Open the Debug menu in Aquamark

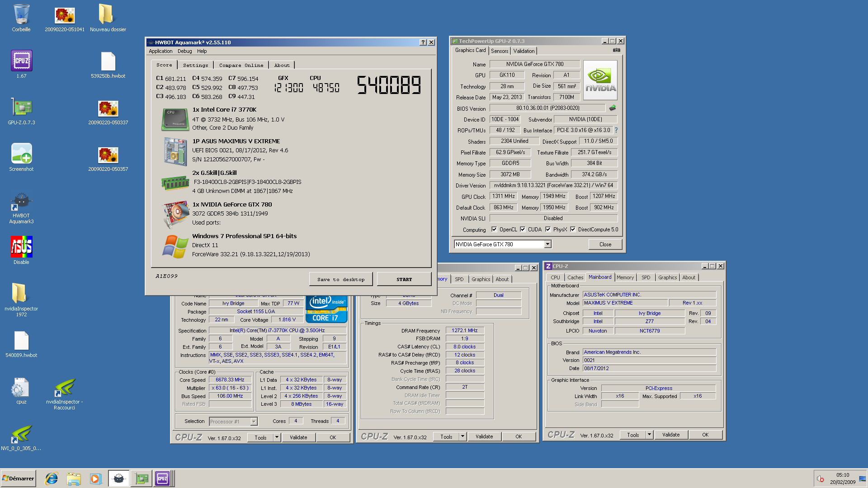184,51
